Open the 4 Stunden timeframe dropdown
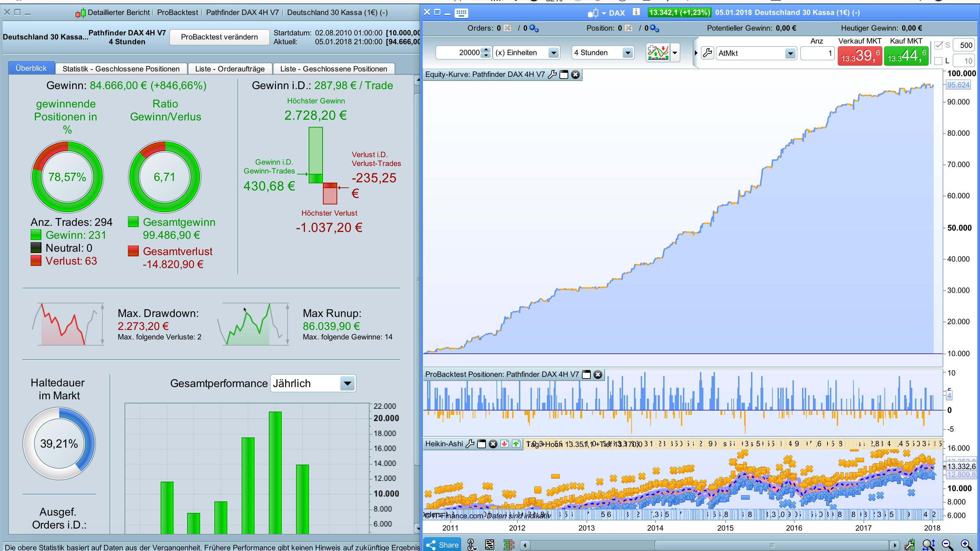The width and height of the screenshot is (980, 551). click(627, 52)
